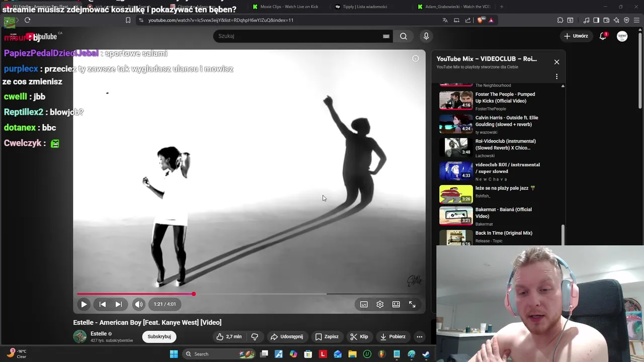Skip to the next video in the playlist
Screen dimensions: 644x362
119,304
